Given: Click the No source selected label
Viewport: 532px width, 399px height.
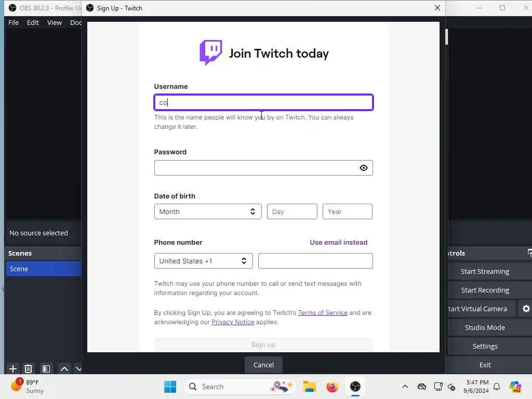Looking at the screenshot, I should pyautogui.click(x=38, y=233).
